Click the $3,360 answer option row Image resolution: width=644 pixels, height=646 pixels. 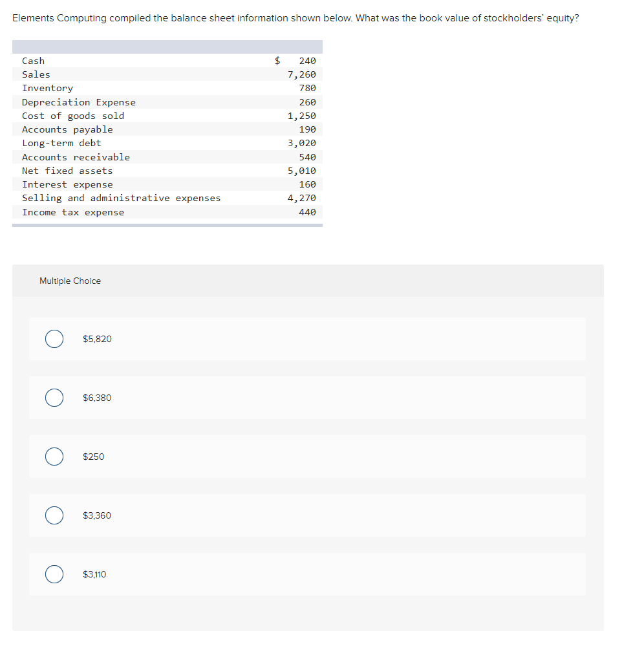(x=307, y=515)
